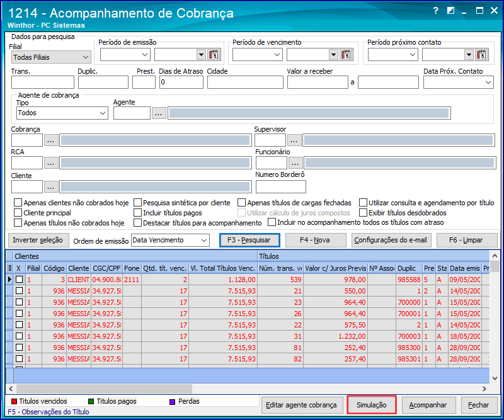Viewport: 504px width, 420px height.
Task: Click Editar agente cobrança button
Action: (302, 405)
